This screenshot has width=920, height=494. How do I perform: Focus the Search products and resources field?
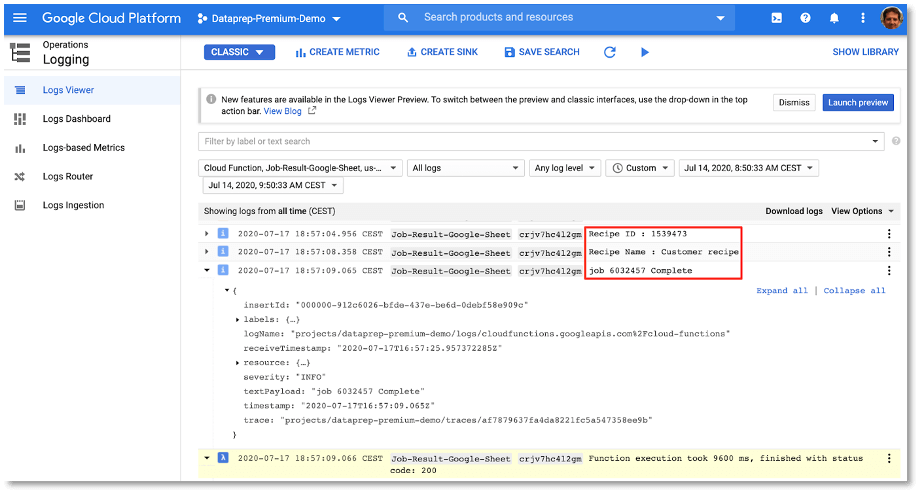coord(560,18)
